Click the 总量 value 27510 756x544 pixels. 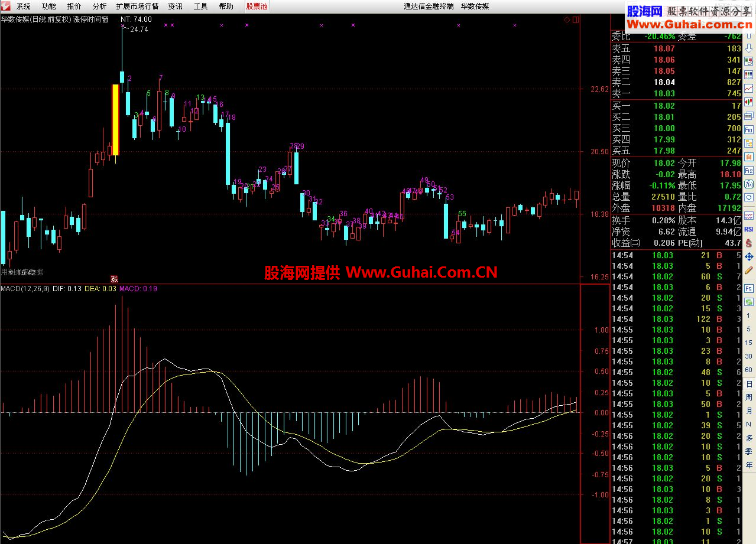pos(662,197)
